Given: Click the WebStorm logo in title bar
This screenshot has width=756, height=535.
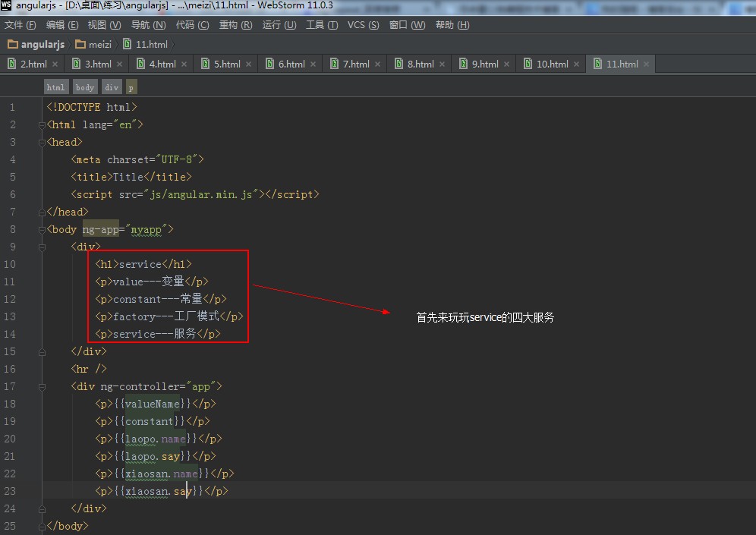Looking at the screenshot, I should (6, 5).
